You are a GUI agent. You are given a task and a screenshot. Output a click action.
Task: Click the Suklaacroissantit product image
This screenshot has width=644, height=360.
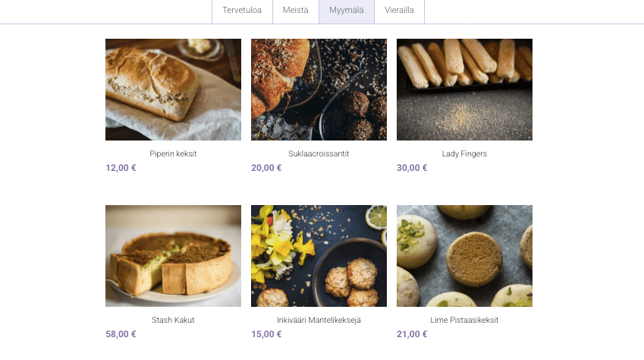tap(319, 90)
